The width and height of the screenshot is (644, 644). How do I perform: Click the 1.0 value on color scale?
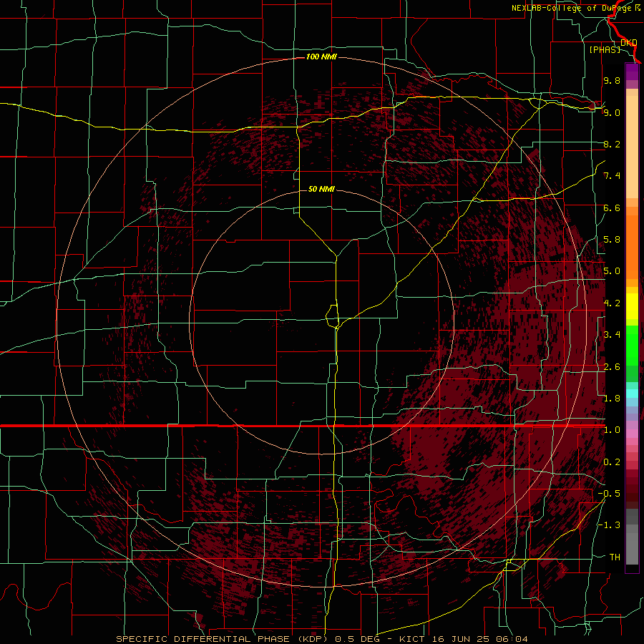coord(612,430)
